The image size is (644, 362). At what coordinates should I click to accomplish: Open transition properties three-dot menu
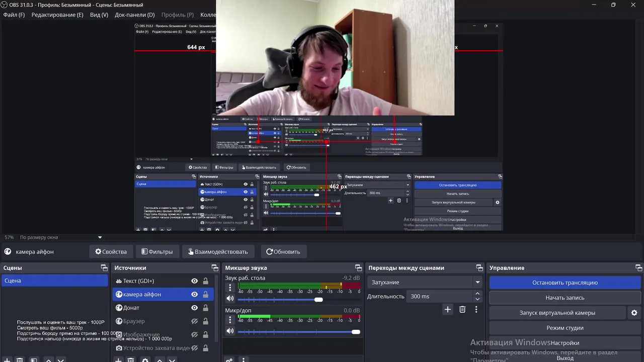(476, 310)
